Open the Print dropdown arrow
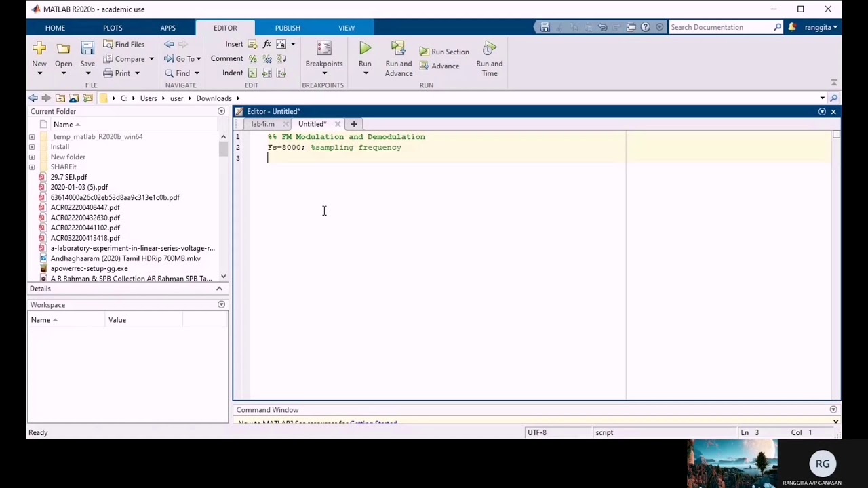The width and height of the screenshot is (868, 488). pos(137,73)
